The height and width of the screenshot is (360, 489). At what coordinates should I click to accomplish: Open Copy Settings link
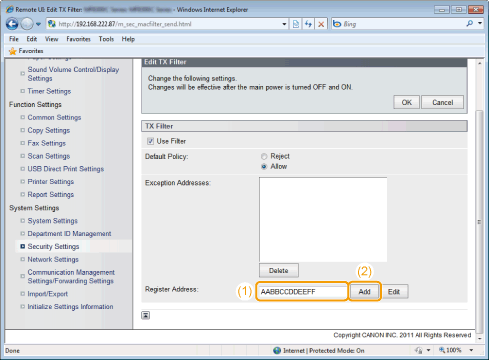tap(49, 130)
